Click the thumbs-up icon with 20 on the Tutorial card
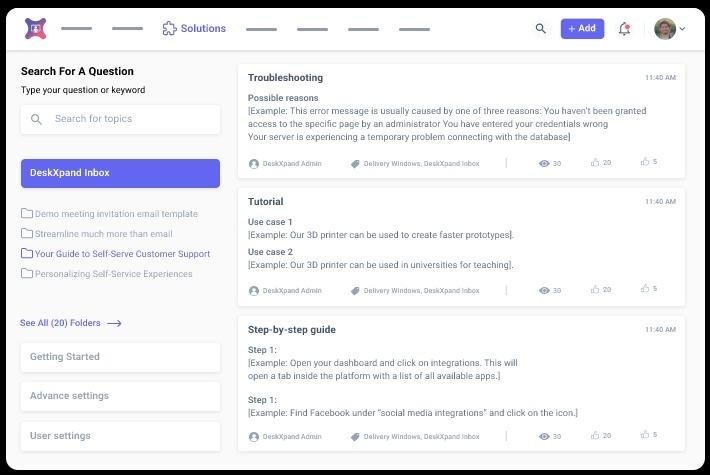This screenshot has width=710, height=475. 595,289
